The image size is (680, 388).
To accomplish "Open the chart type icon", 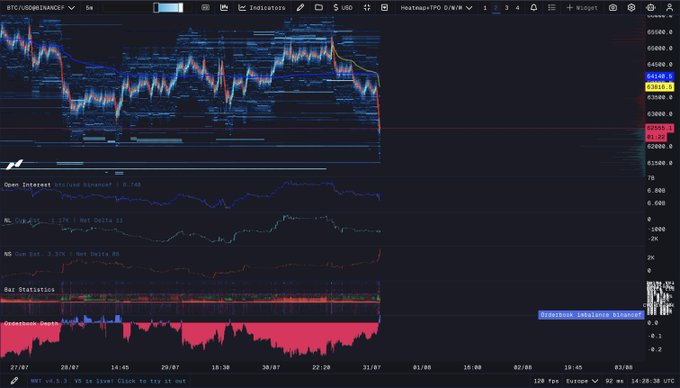I will (x=224, y=7).
